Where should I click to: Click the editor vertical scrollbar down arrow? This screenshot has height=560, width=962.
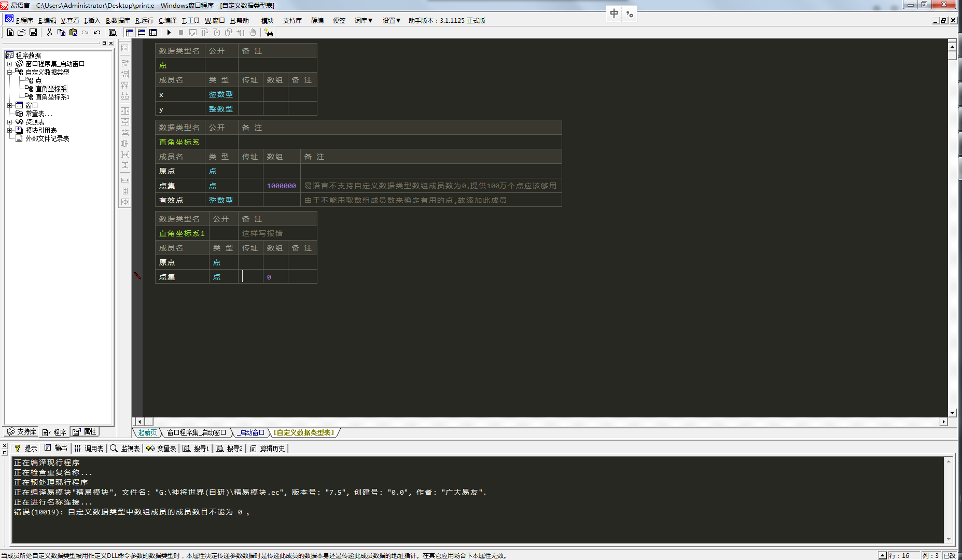[x=952, y=413]
